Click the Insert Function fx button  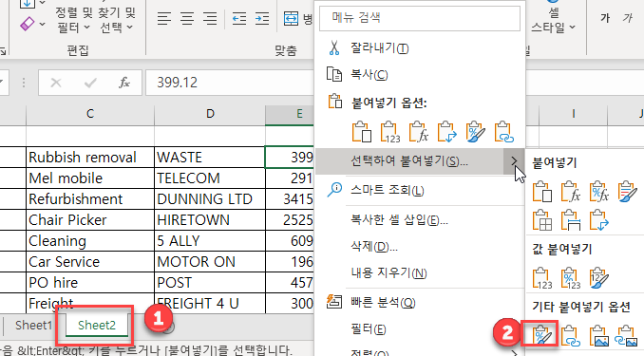[x=124, y=83]
